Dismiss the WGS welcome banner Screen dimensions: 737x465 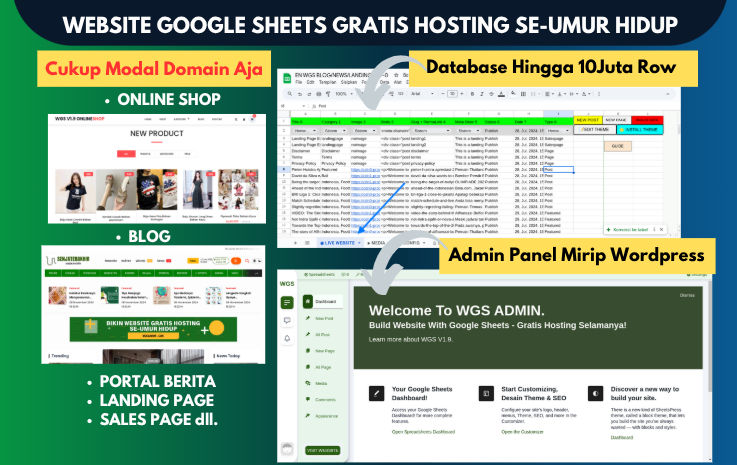(687, 295)
